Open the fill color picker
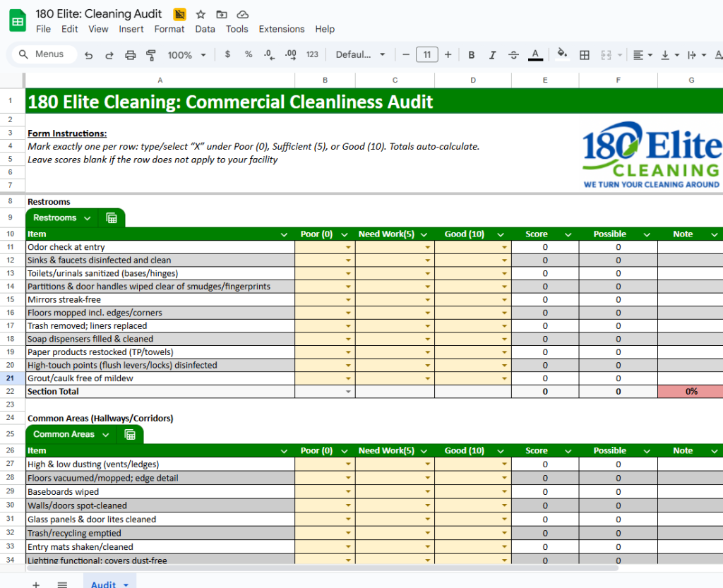The width and height of the screenshot is (723, 588). (562, 55)
